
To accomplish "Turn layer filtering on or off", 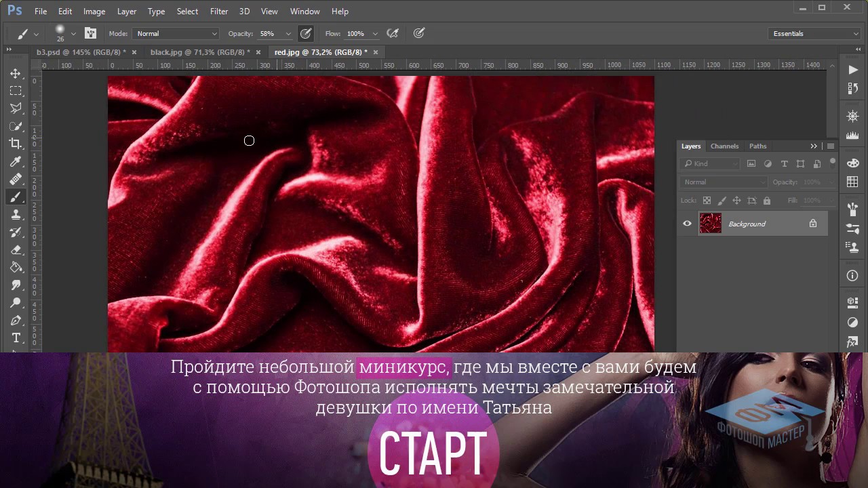I will coord(832,162).
